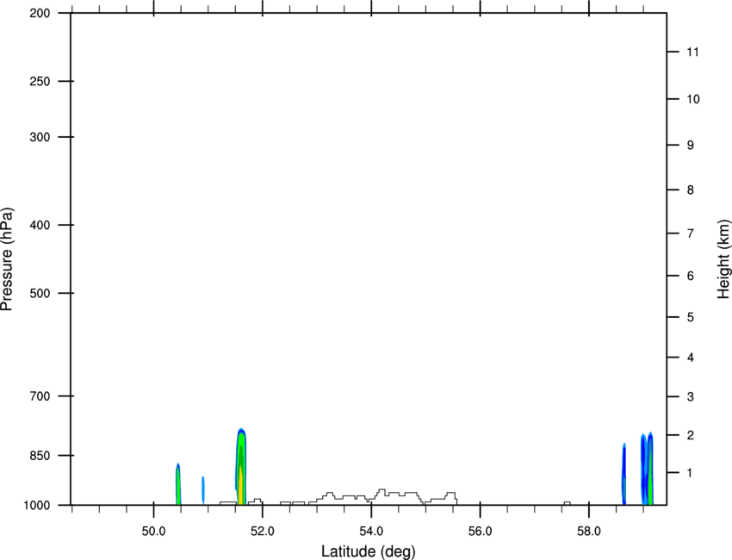Click the small blue plume near 50.9 latitude
Screen dimensions: 732x560
pyautogui.click(x=203, y=489)
